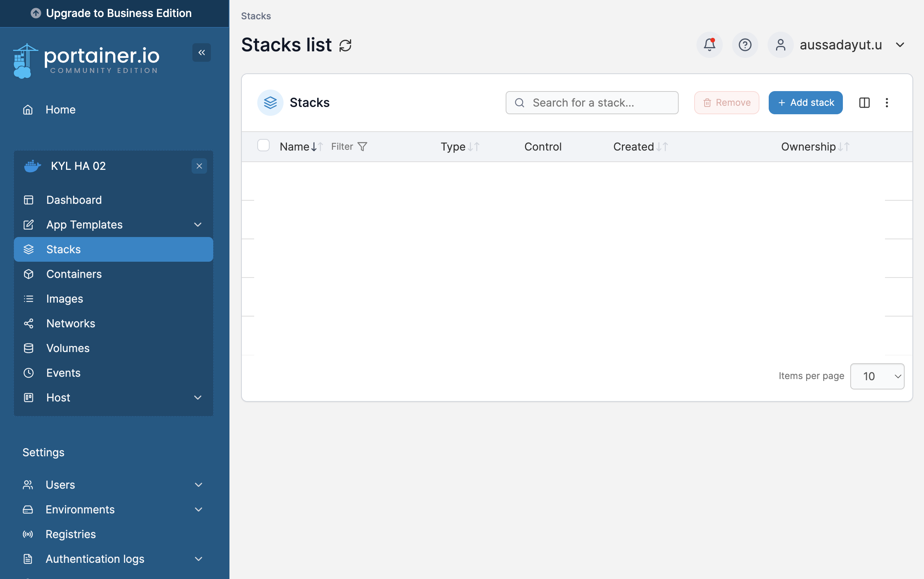Close the KYL HA 02 environment

click(x=199, y=166)
